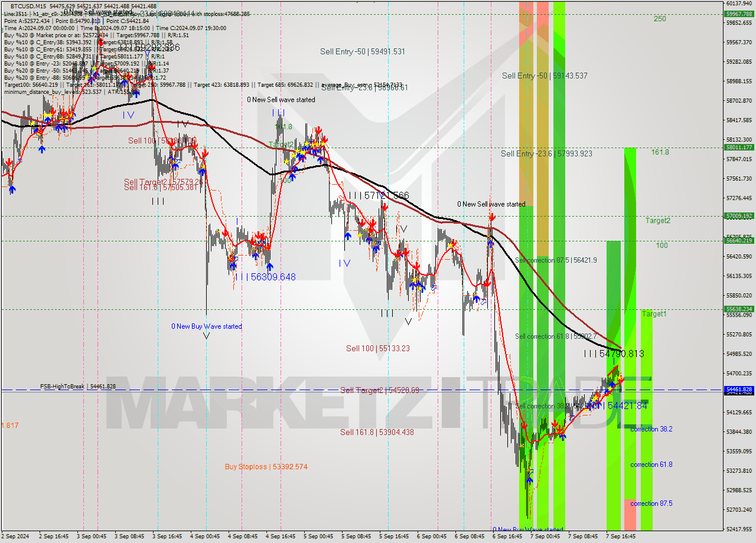Click 'Sell 161.8 | 57505.381' label
Viewport: 756px width, 543px height.
tap(161, 187)
